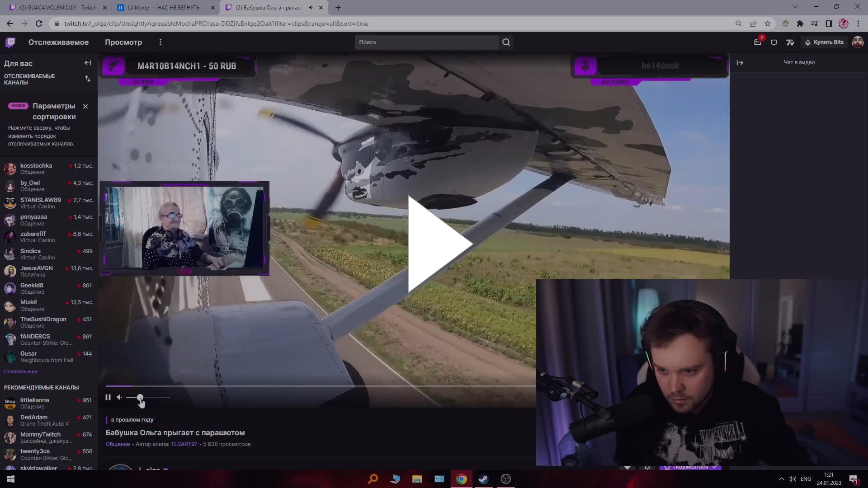The height and width of the screenshot is (488, 868).
Task: Collapse the chat panel with arrow icon
Action: [x=740, y=63]
